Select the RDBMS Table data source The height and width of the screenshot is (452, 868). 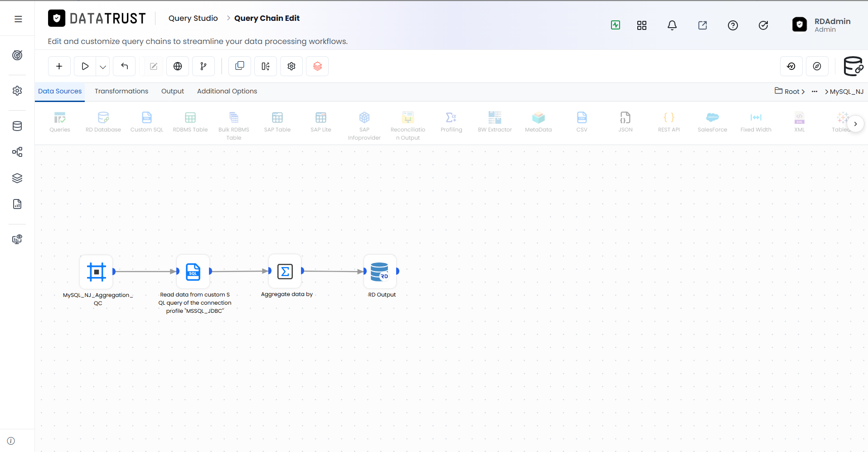point(190,122)
